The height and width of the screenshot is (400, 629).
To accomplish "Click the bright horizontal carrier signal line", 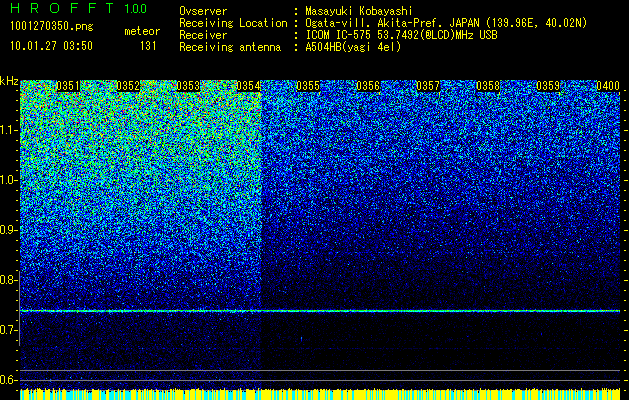I will [x=320, y=311].
